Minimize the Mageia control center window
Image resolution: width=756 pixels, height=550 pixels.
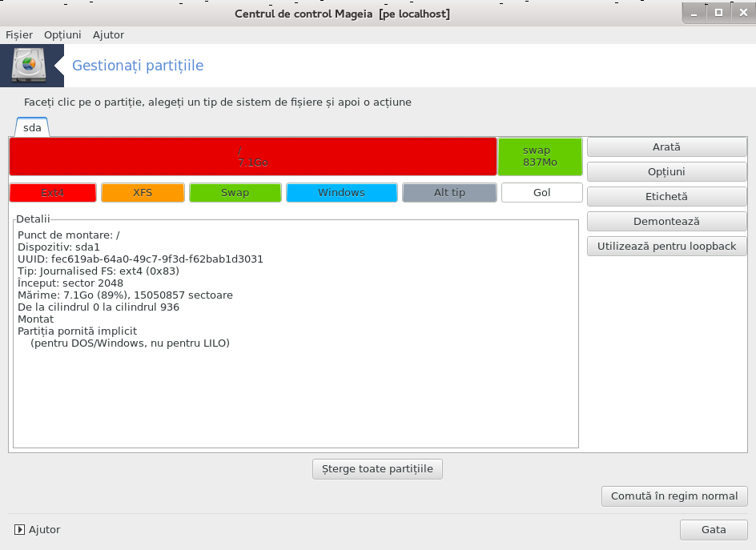pyautogui.click(x=694, y=14)
